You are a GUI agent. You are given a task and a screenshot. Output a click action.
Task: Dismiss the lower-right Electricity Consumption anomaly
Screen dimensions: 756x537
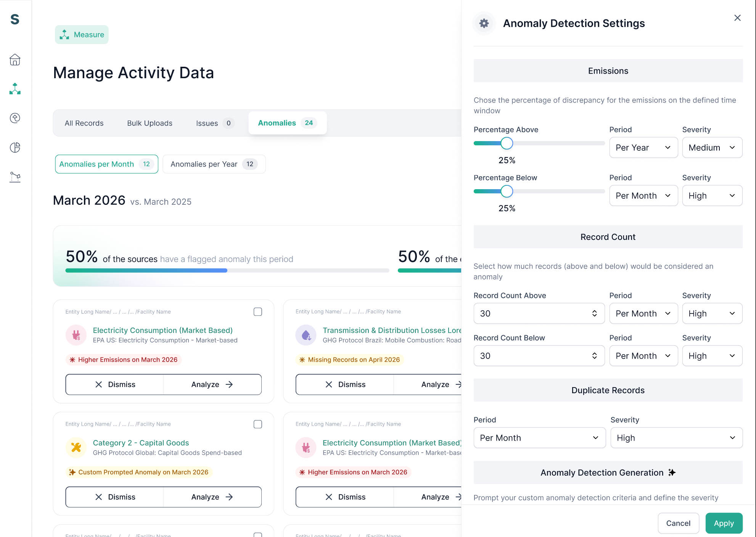(x=345, y=497)
